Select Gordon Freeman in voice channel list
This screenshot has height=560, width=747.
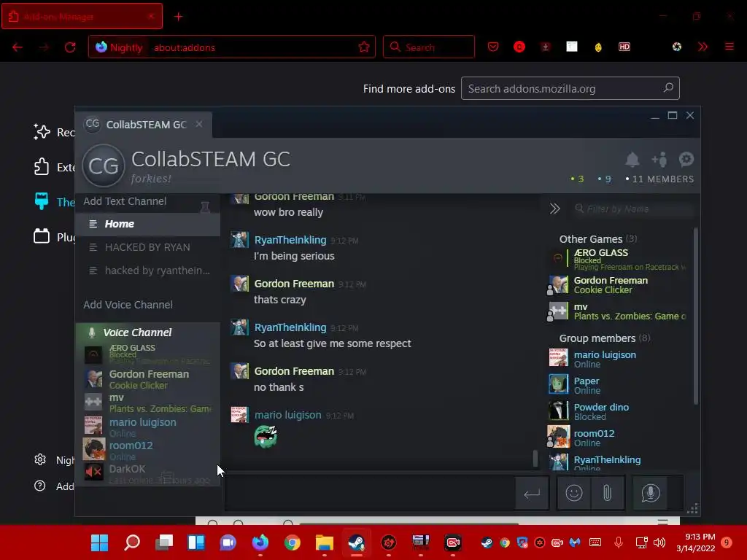[x=147, y=379]
